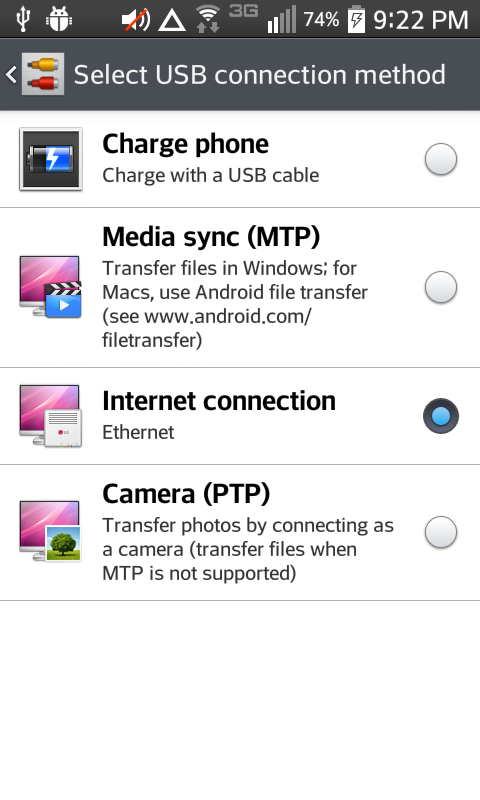Image resolution: width=480 pixels, height=800 pixels.
Task: Select the Charge phone radio button
Action: coord(441,159)
